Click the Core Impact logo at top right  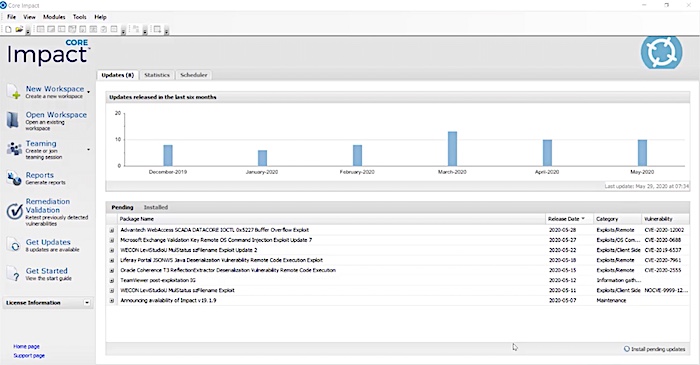click(662, 52)
